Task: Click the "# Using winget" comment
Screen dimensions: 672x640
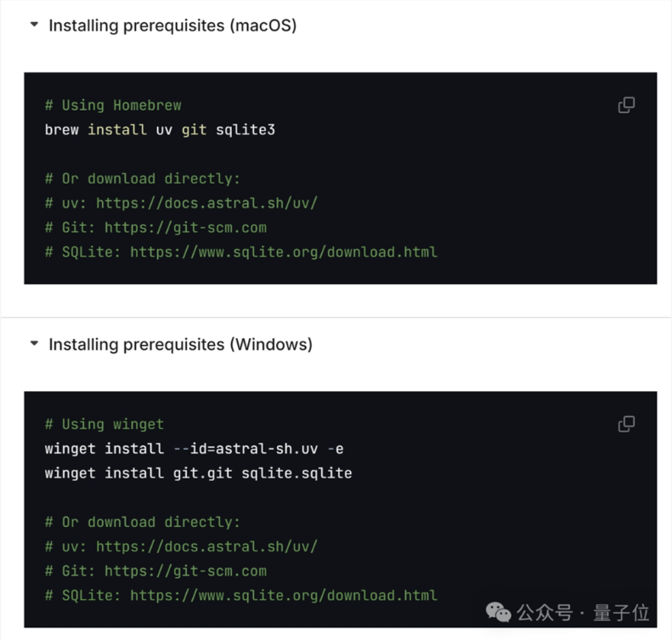Action: [x=104, y=424]
